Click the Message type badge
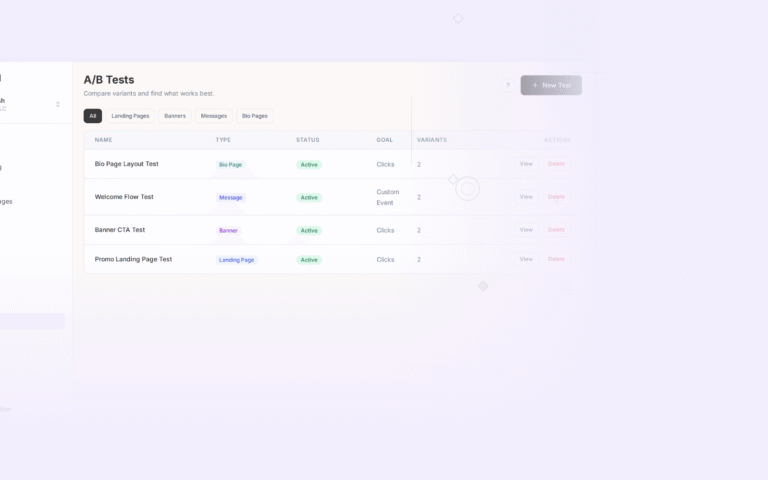Screen dimensions: 768x480 coord(231,197)
